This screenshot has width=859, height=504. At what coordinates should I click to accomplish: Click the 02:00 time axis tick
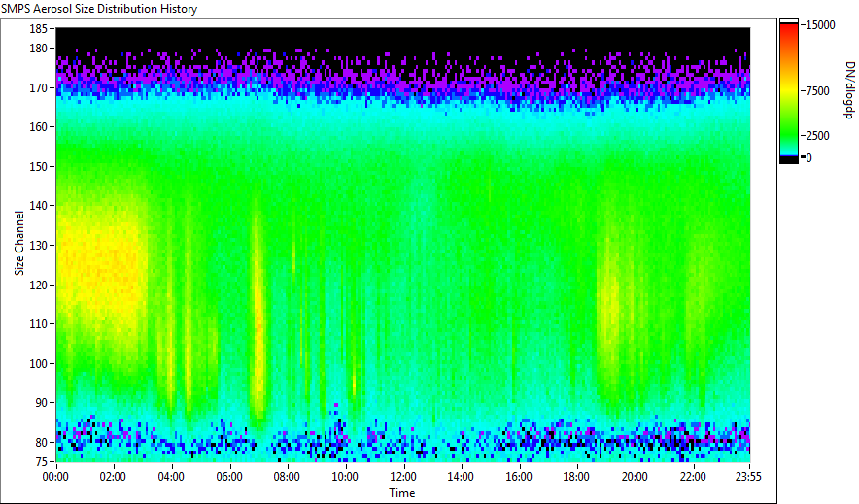pos(113,477)
